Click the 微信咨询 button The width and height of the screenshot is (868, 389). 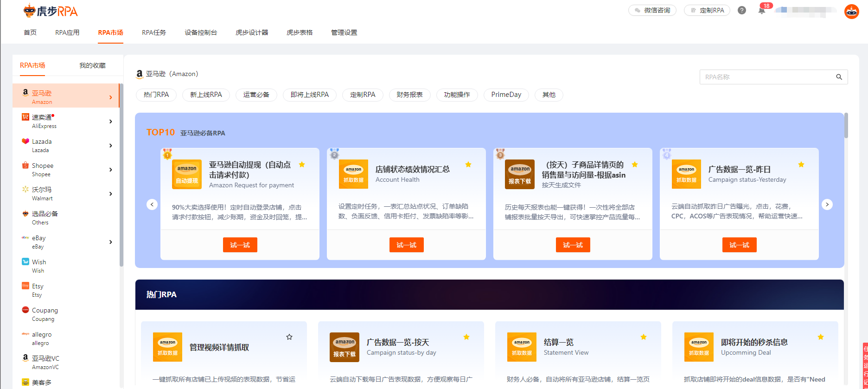(x=652, y=10)
